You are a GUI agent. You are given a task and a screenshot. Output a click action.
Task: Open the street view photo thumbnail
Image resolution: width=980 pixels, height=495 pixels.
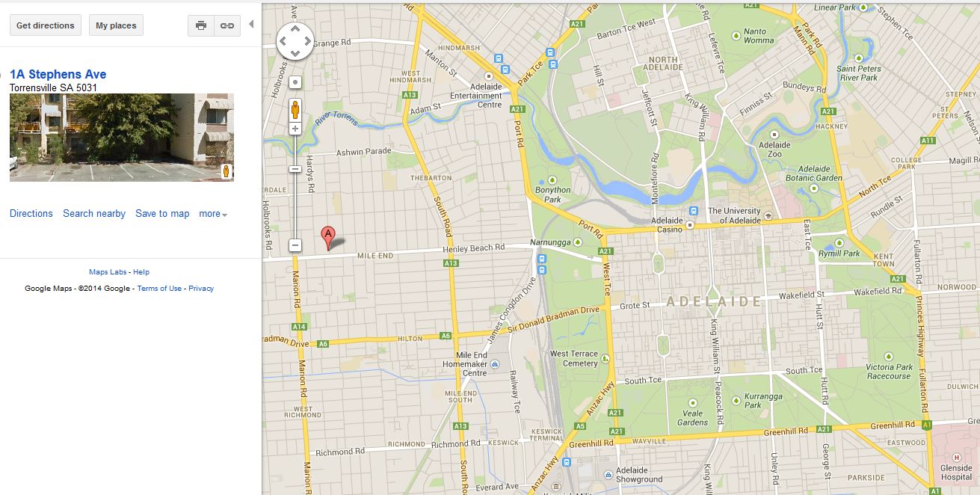(x=122, y=138)
